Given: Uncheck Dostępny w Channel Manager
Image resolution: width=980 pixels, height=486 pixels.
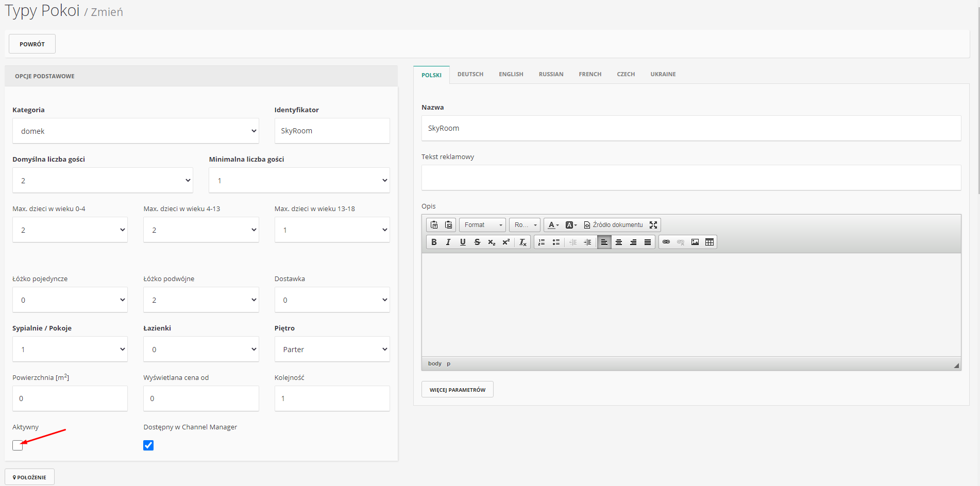Looking at the screenshot, I should click(148, 445).
